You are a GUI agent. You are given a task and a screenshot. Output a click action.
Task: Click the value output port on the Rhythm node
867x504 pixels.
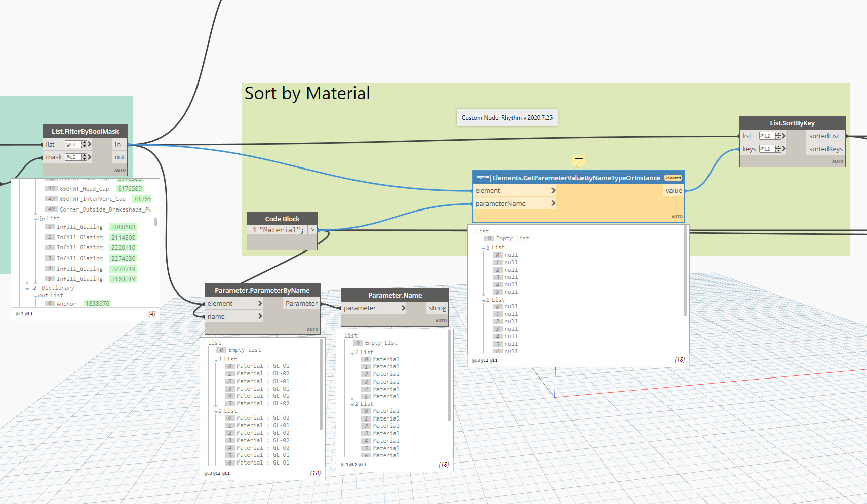(x=674, y=190)
